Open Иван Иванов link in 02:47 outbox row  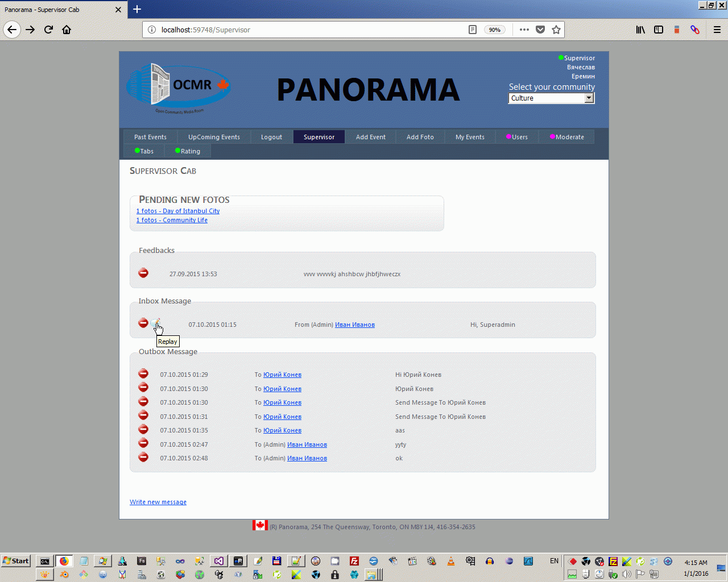pyautogui.click(x=307, y=444)
